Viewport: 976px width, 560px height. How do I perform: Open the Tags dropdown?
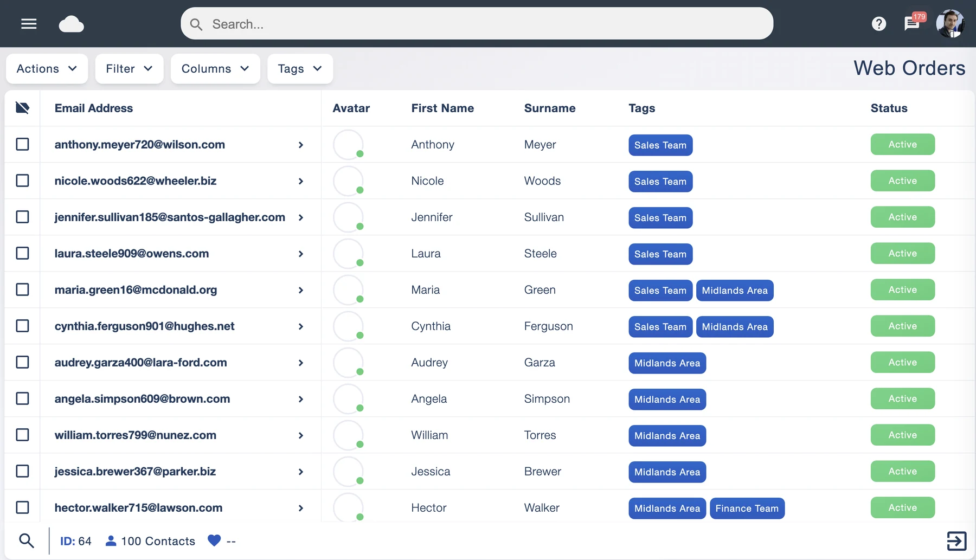pyautogui.click(x=300, y=69)
